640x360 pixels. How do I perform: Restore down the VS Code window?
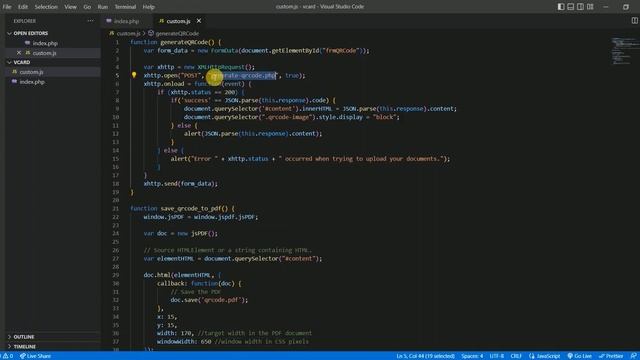click(626, 7)
